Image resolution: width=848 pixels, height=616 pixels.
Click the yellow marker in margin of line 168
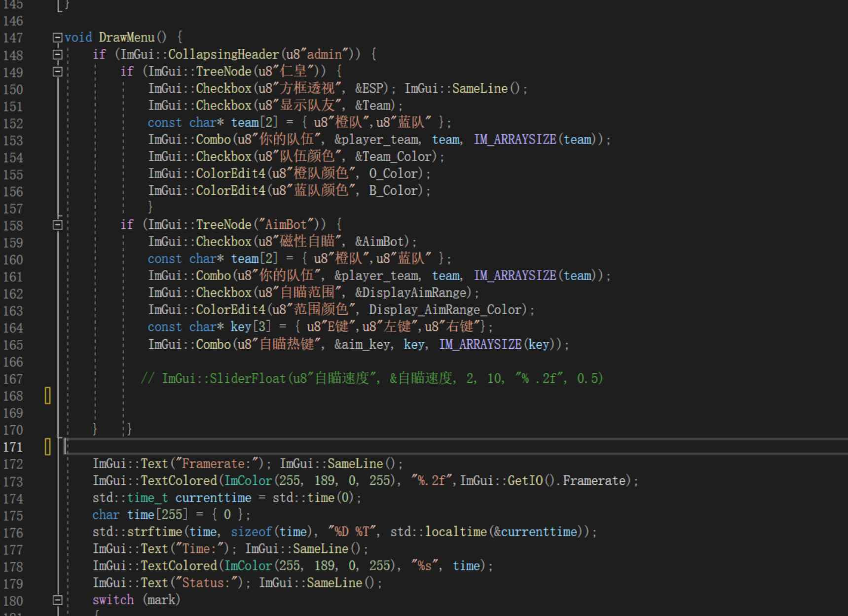point(47,396)
